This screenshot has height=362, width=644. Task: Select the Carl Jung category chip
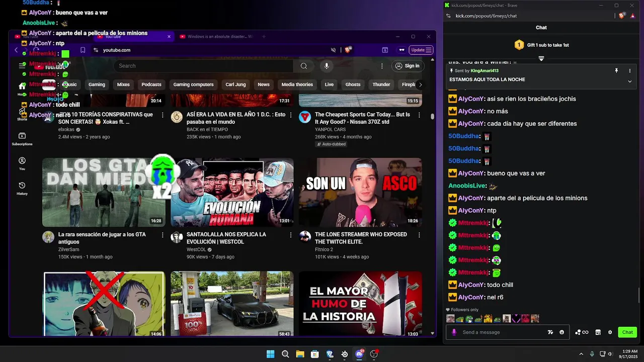pos(235,84)
